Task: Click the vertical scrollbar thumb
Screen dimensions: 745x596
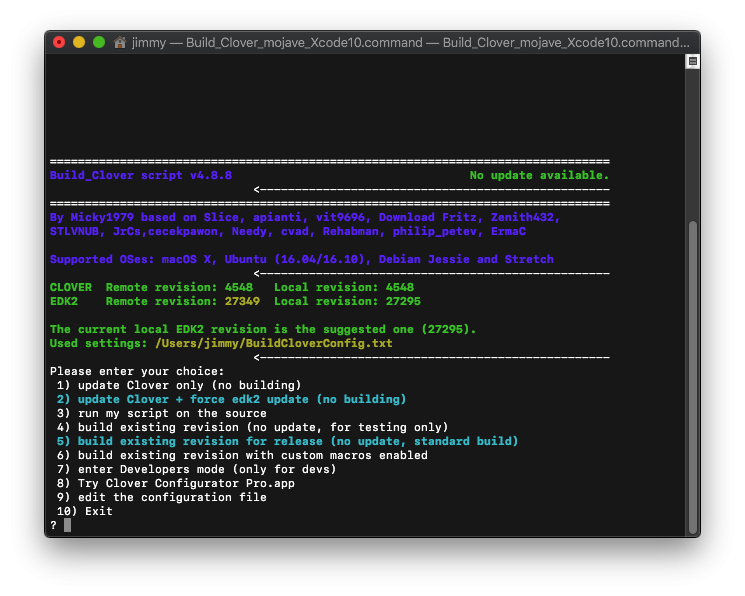Action: pyautogui.click(x=693, y=377)
